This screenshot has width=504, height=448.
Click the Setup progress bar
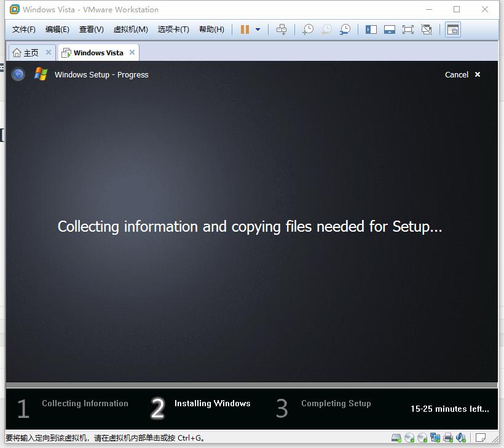point(251,385)
